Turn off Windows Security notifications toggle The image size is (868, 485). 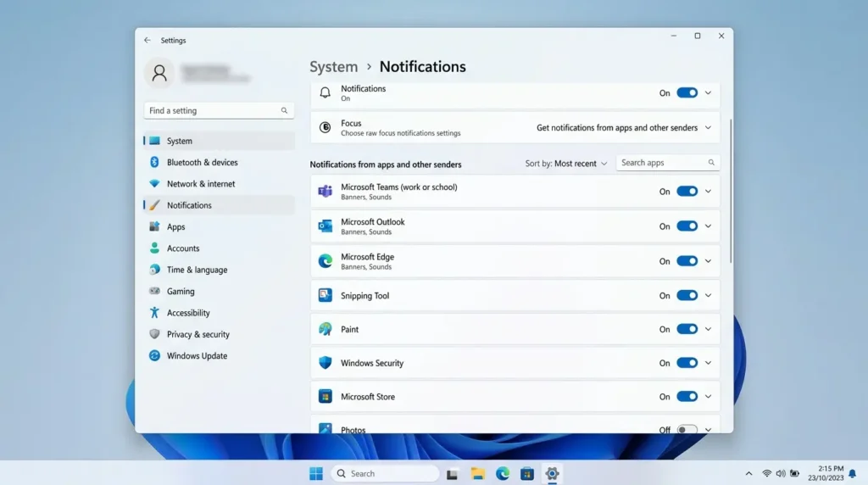coord(687,363)
